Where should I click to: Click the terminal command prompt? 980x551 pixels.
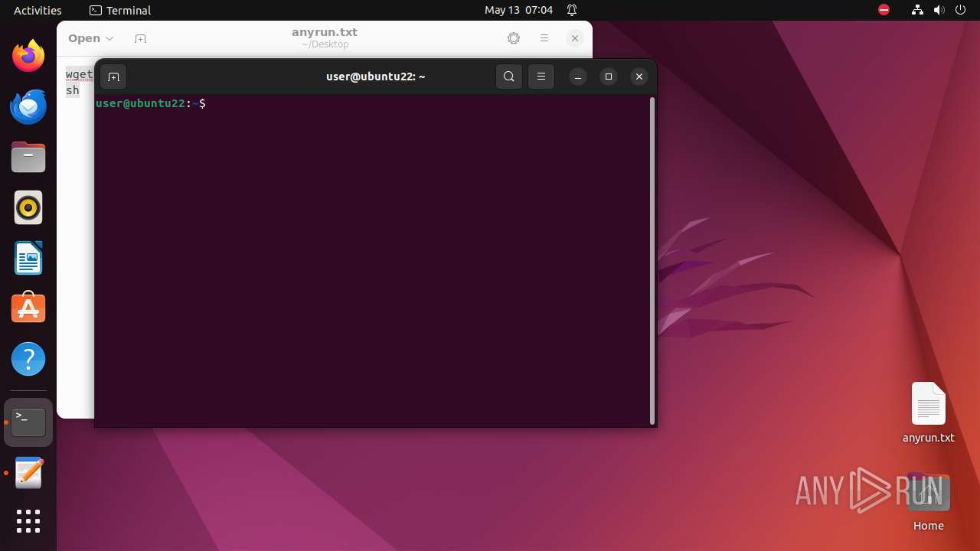(x=151, y=103)
